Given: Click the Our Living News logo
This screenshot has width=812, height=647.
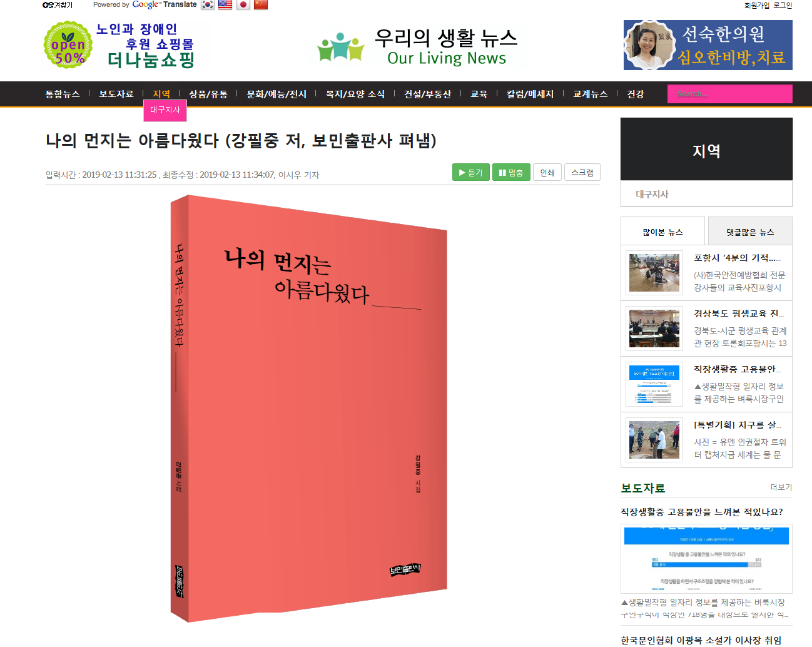Looking at the screenshot, I should pos(418,46).
